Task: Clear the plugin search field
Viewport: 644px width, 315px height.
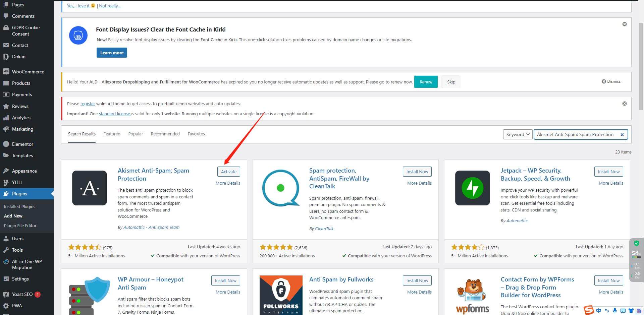Action: 622,135
